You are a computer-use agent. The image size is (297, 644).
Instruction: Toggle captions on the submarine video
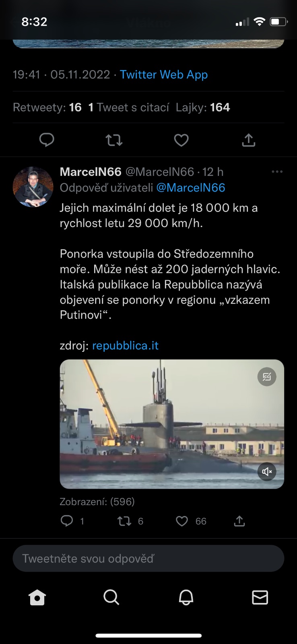point(267,377)
